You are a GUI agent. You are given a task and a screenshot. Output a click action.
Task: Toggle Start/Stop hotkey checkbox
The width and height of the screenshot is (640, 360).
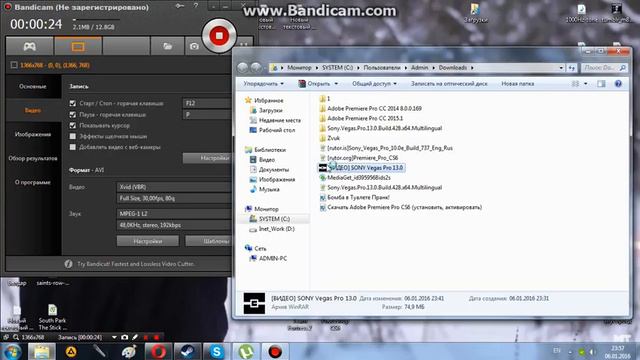73,104
